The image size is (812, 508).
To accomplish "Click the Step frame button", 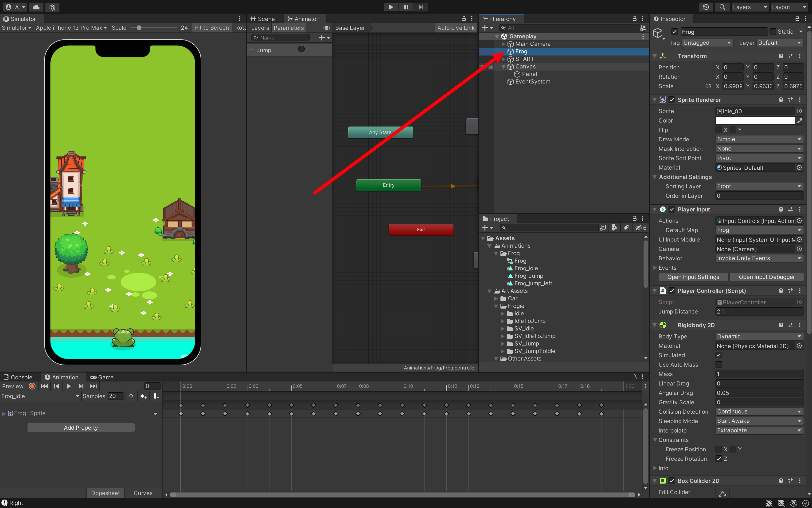I will click(x=421, y=7).
